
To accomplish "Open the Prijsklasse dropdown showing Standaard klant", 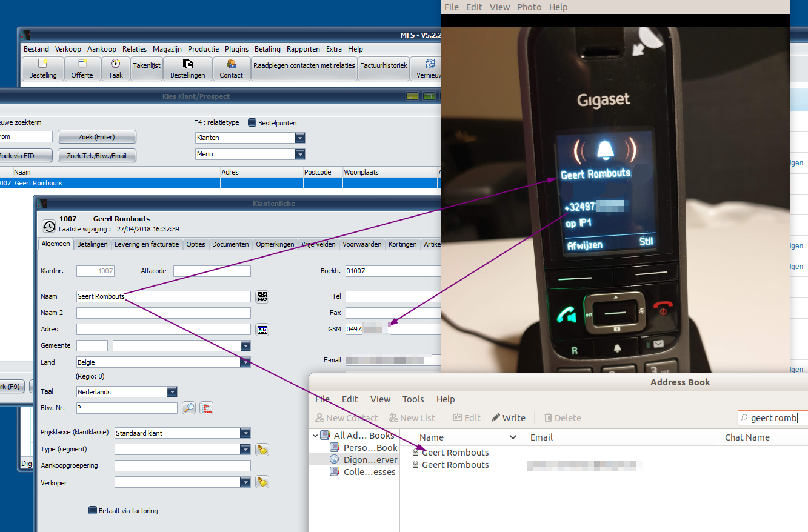I will pos(245,433).
